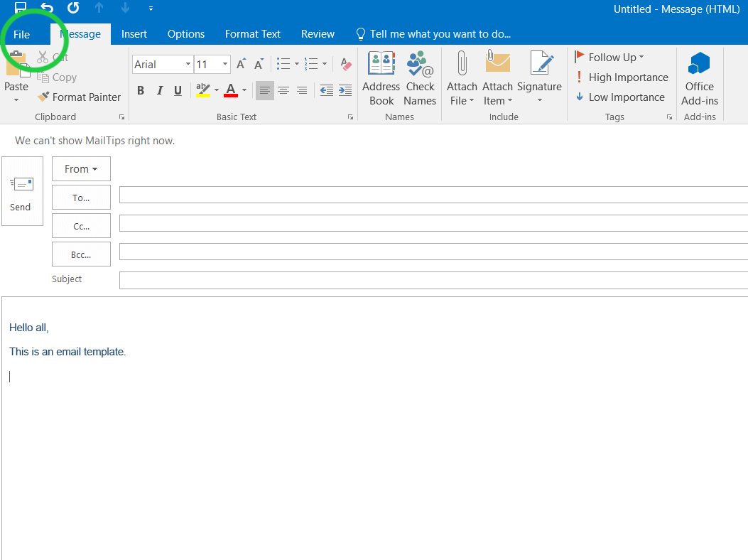Click the Undo arrow in title bar
This screenshot has height=560, width=748.
[47, 7]
